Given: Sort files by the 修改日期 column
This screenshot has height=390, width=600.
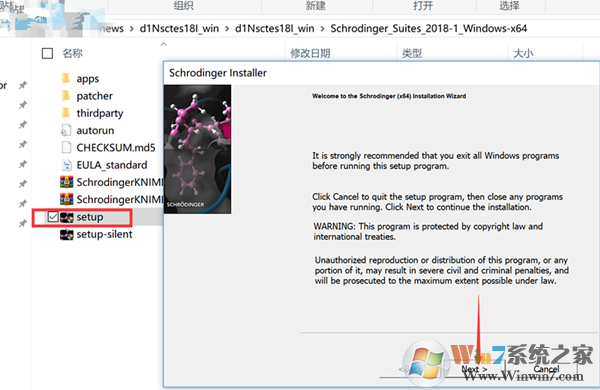Looking at the screenshot, I should [310, 54].
